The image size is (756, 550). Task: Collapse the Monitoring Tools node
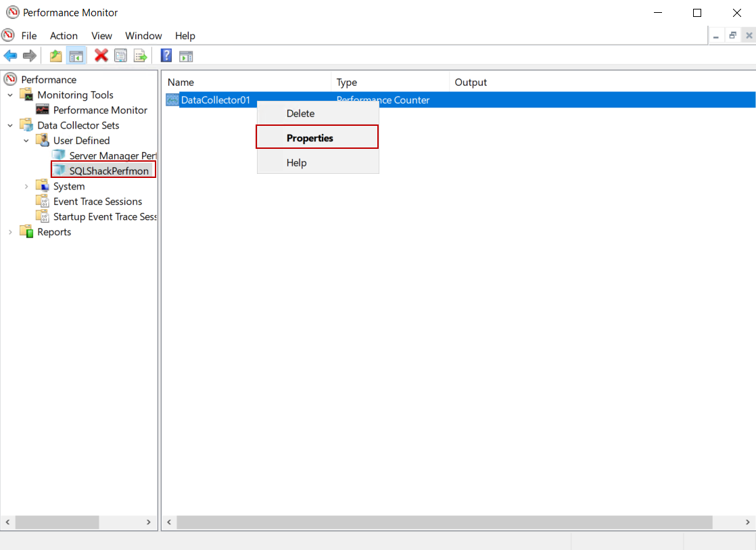[x=10, y=95]
